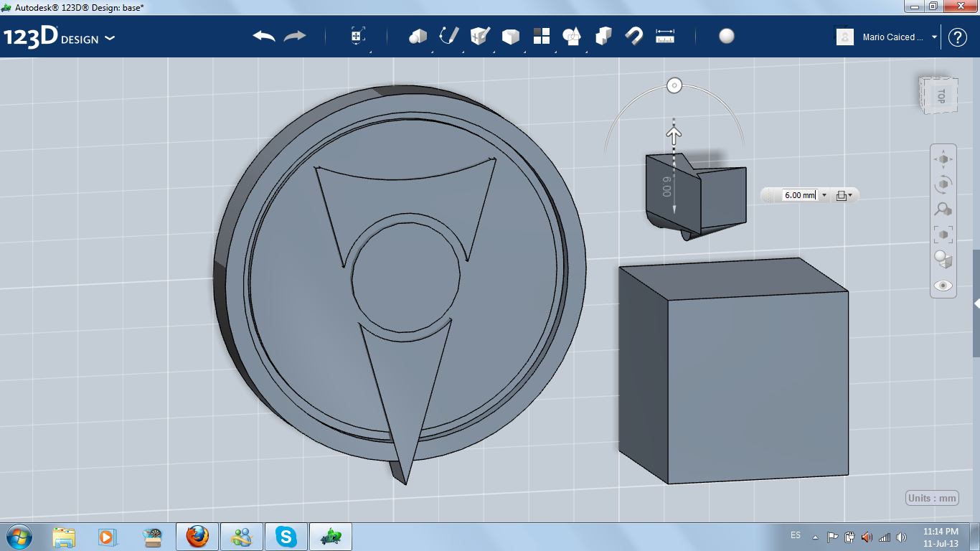
Task: Click the 6.00 mm distance input field
Action: [800, 195]
